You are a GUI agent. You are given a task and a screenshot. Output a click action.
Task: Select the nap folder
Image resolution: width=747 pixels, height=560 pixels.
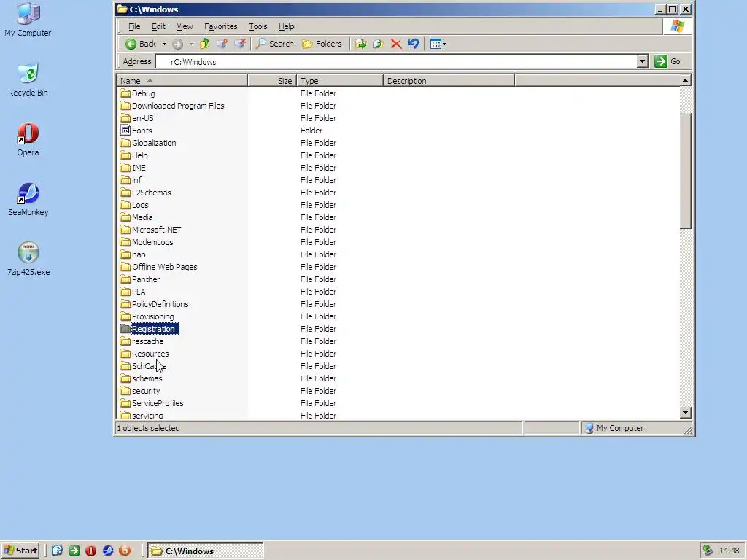click(x=133, y=254)
